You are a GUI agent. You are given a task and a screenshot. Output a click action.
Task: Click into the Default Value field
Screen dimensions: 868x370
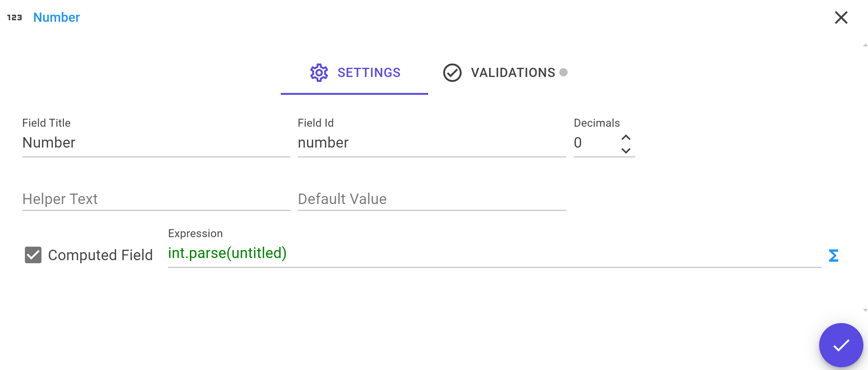(432, 199)
